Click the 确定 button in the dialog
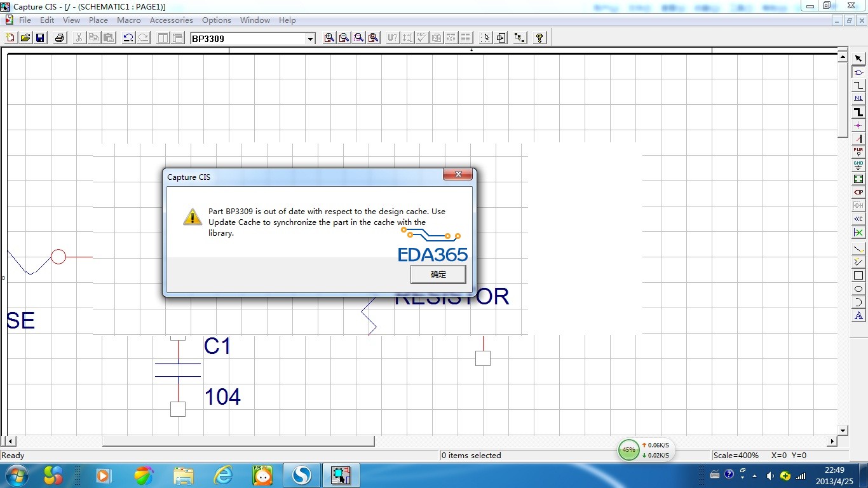 [x=438, y=274]
